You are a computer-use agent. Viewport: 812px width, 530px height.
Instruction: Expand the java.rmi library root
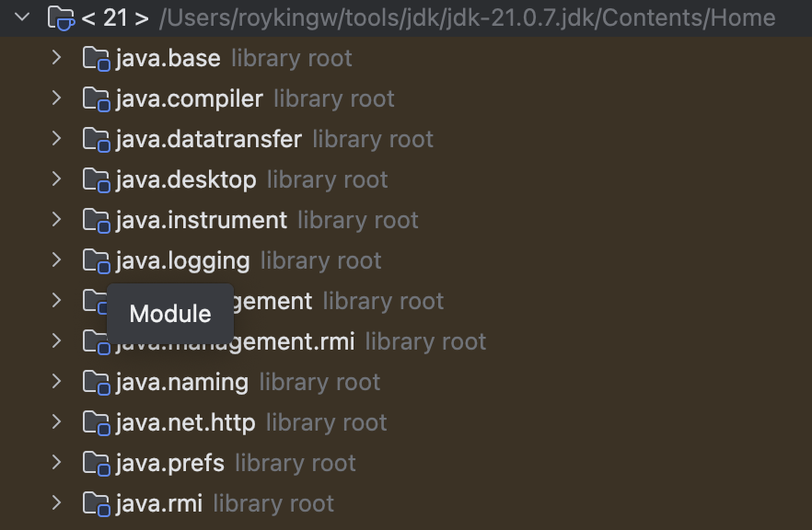[x=56, y=503]
